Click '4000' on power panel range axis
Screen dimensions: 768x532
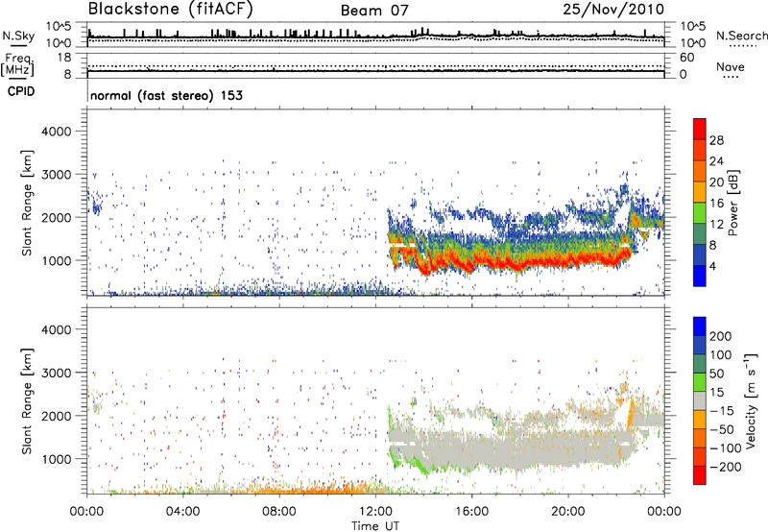coord(56,132)
